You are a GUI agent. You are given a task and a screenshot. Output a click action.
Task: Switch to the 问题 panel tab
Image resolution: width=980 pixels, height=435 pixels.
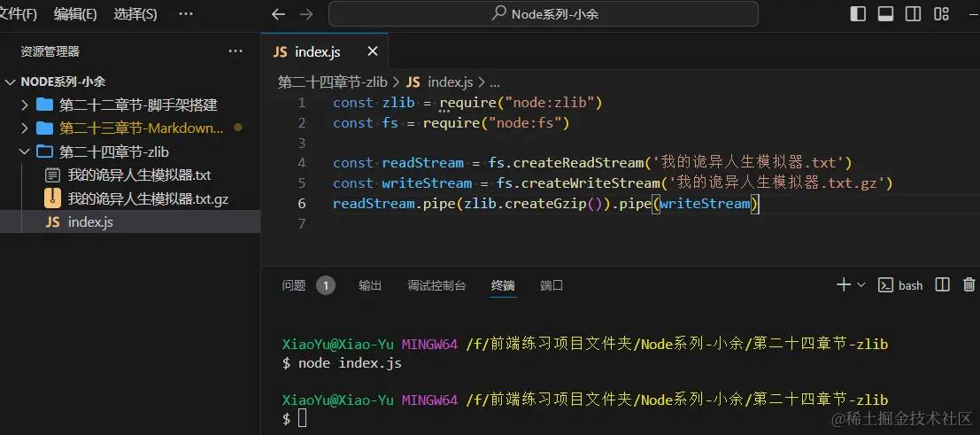pos(294,285)
